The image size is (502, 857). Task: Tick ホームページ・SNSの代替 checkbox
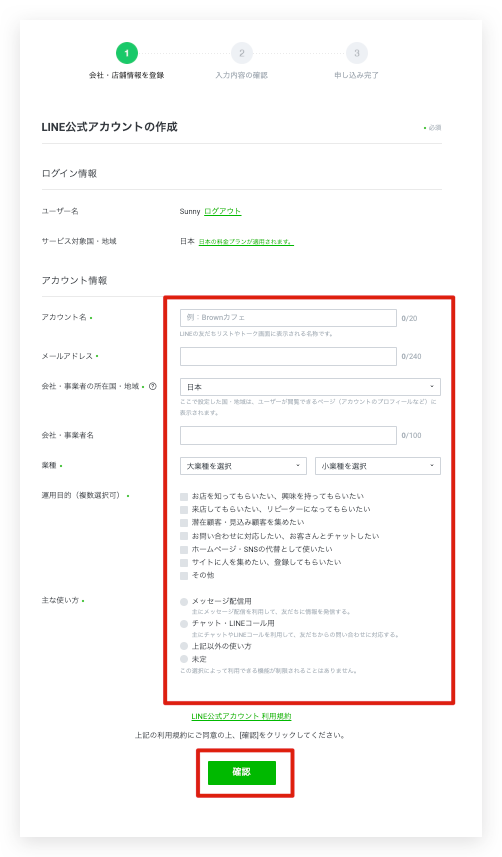pyautogui.click(x=184, y=549)
